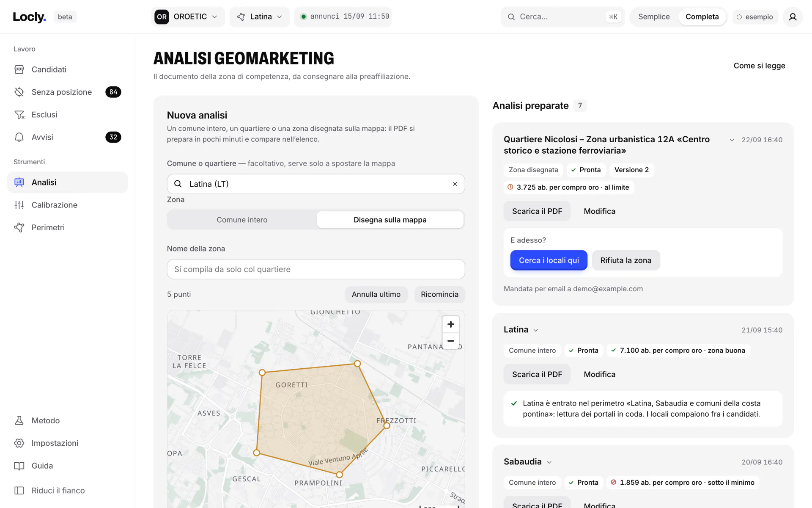Click the polygon vertex near Frezzotti
The width and height of the screenshot is (812, 508).
387,426
